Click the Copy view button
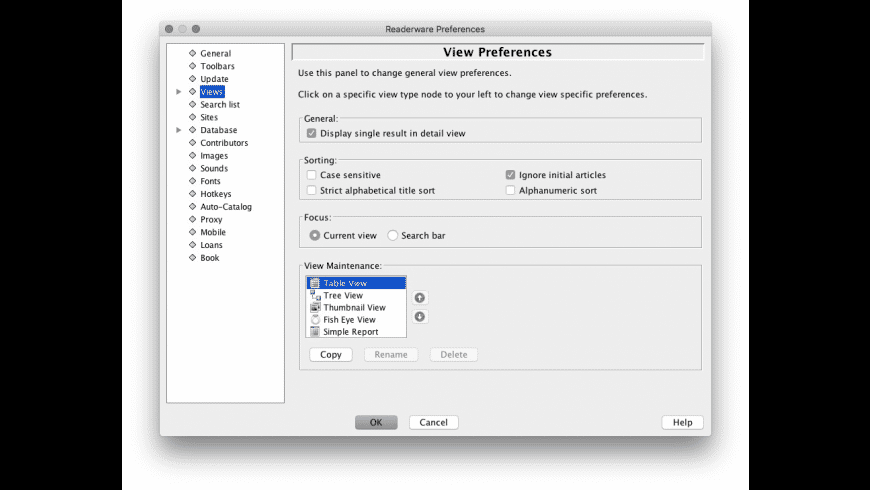Image resolution: width=870 pixels, height=490 pixels. [x=331, y=355]
